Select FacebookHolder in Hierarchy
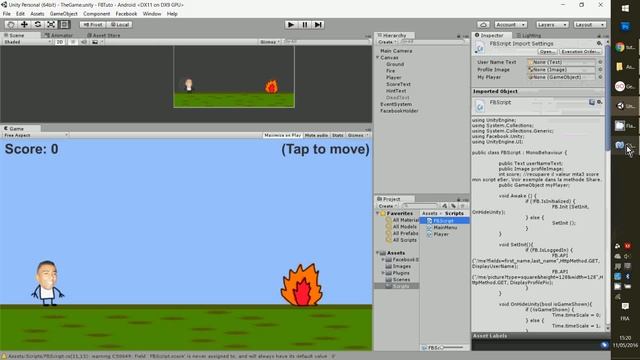This screenshot has width=640, height=360. click(x=399, y=111)
